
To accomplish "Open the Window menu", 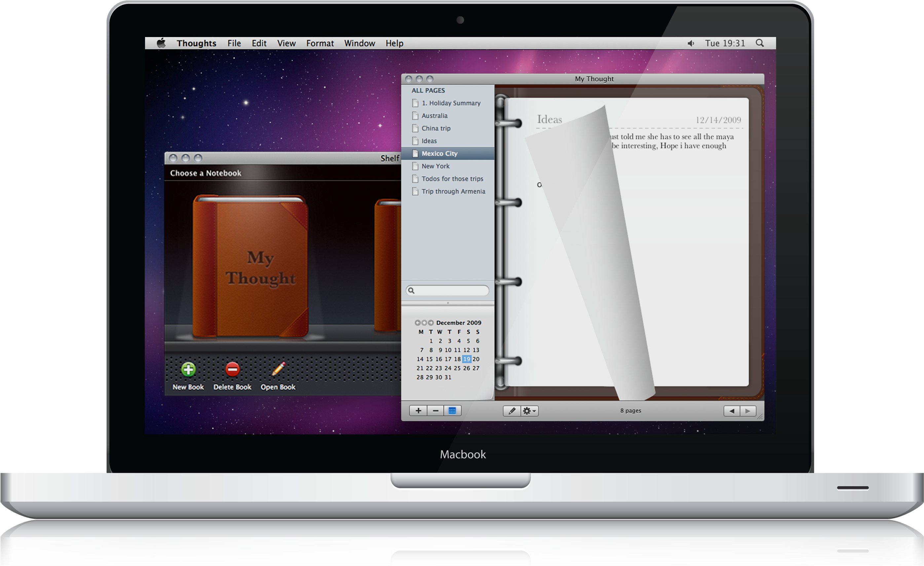I will pos(360,43).
